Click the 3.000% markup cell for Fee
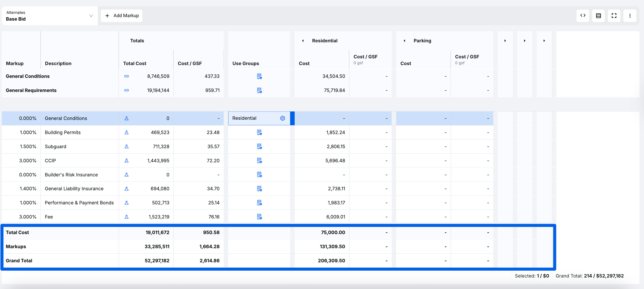 pyautogui.click(x=28, y=217)
